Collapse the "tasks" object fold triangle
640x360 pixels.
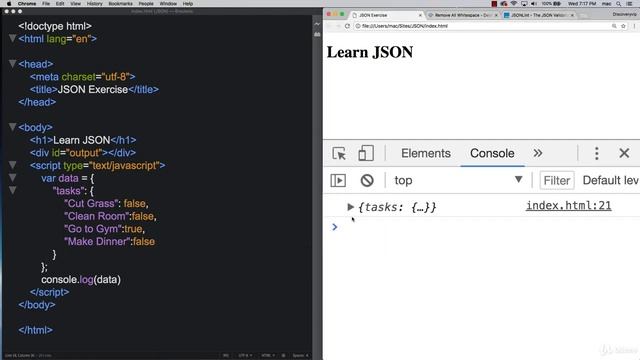(x=13, y=191)
